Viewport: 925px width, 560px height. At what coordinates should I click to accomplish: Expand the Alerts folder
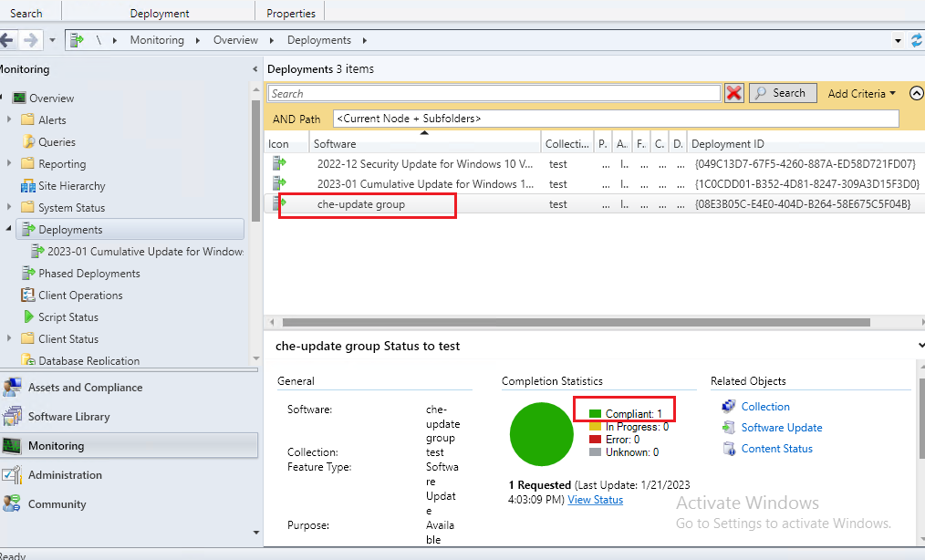9,119
